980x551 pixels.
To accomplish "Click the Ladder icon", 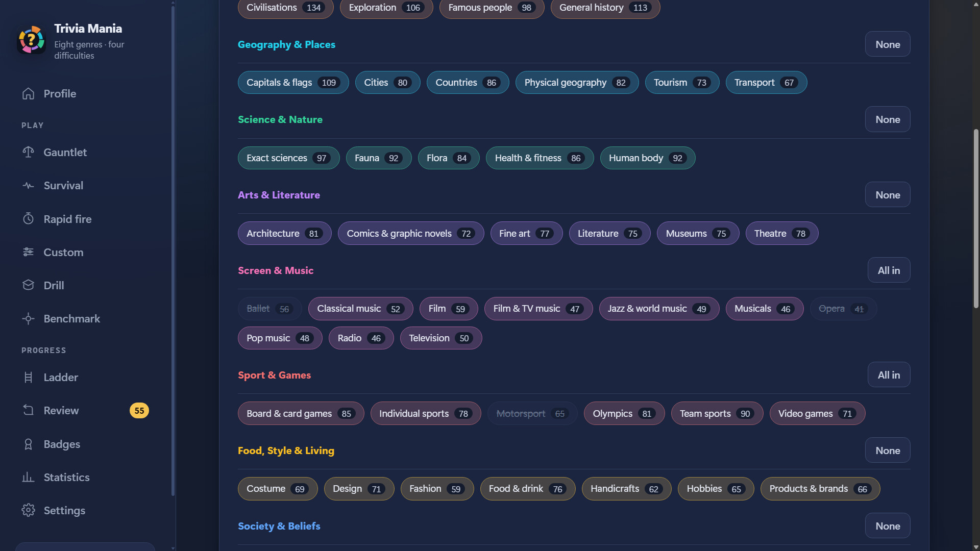I will tap(29, 378).
